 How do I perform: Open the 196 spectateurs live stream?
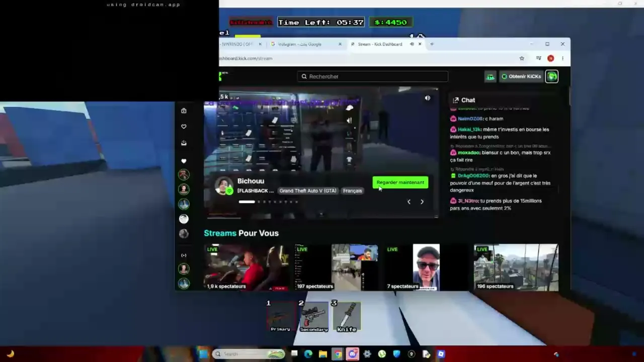[516, 267]
